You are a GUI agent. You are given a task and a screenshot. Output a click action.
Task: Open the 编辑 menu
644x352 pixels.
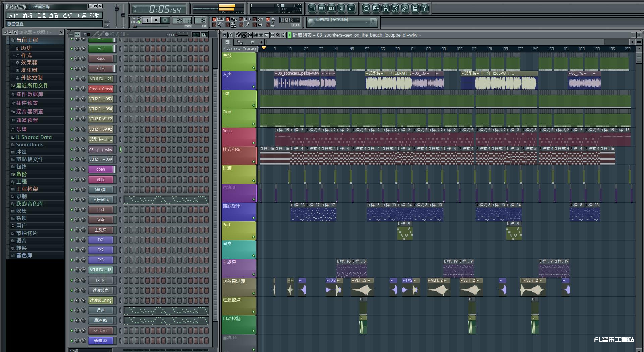tap(27, 15)
